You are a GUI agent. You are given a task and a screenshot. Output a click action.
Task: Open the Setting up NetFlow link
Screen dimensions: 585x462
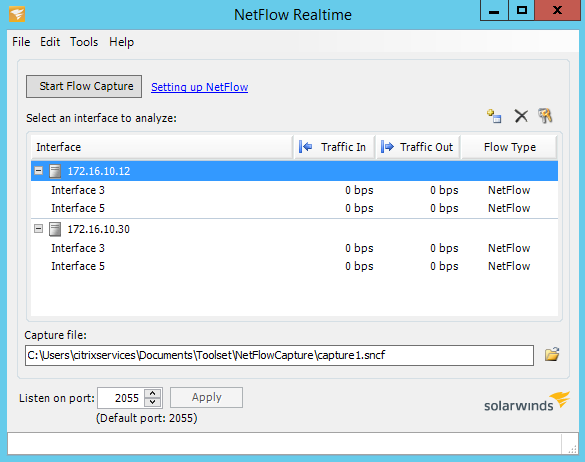coord(200,87)
